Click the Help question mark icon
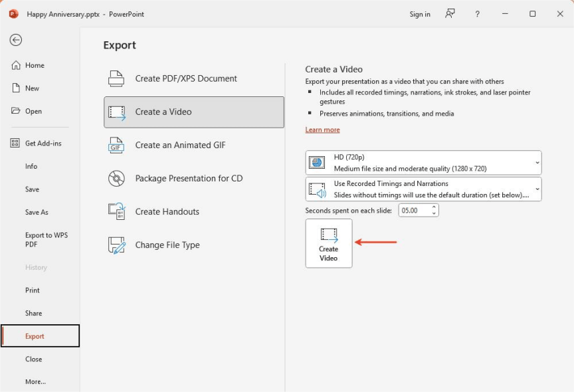Viewport: 574px width, 392px height. [477, 14]
